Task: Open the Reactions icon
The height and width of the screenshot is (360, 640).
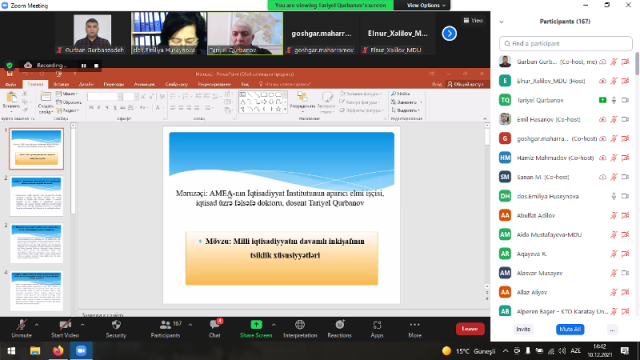Action: [340, 325]
